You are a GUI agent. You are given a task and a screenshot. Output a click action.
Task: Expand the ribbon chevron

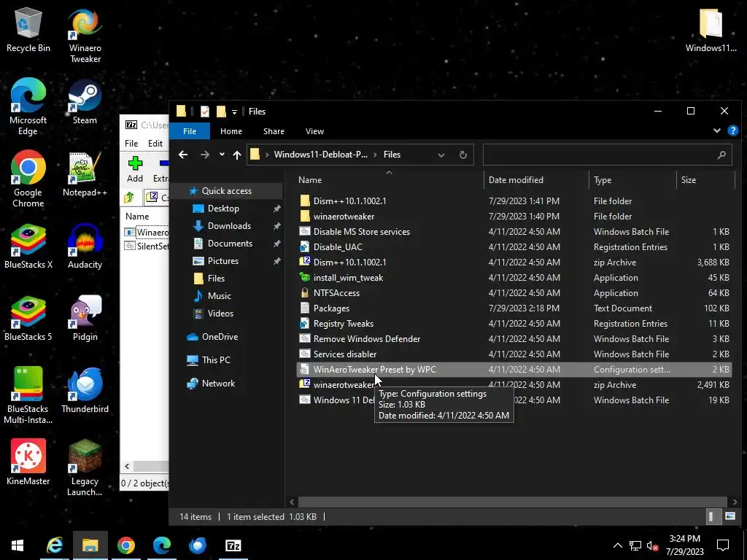click(716, 131)
